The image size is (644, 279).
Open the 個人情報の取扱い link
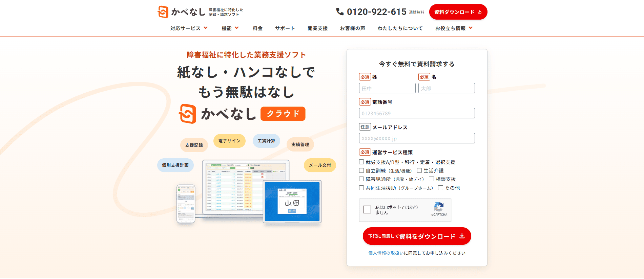(x=386, y=253)
